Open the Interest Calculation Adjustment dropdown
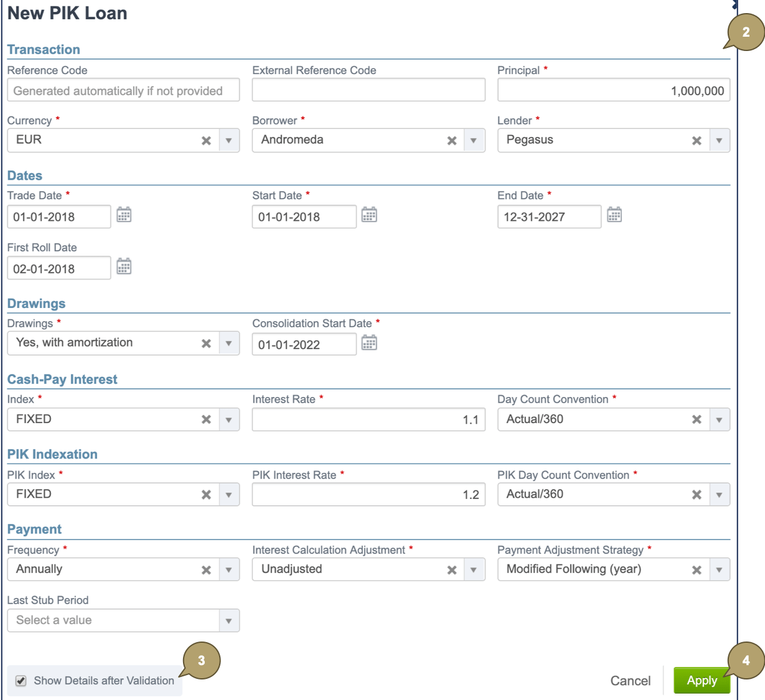Viewport: 765px width, 700px height. (x=474, y=569)
